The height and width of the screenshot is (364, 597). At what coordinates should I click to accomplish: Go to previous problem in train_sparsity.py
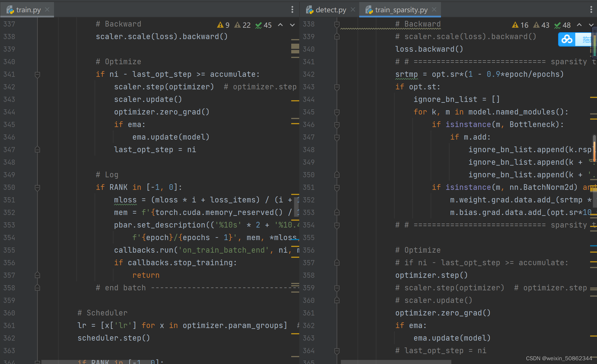(579, 25)
